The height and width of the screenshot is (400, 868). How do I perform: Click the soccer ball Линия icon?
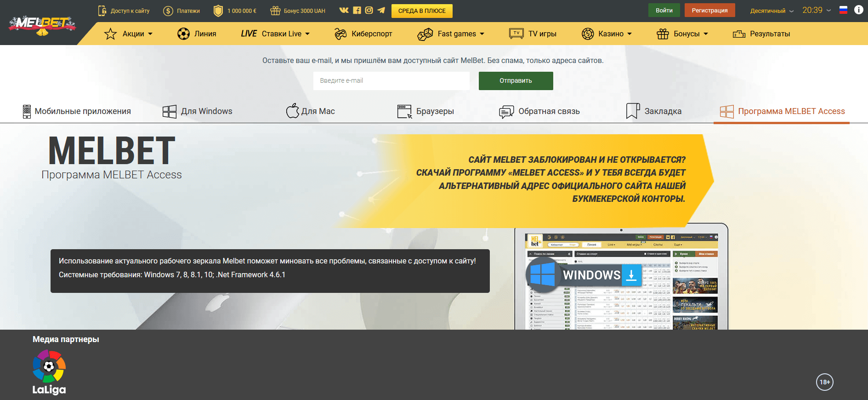point(183,34)
